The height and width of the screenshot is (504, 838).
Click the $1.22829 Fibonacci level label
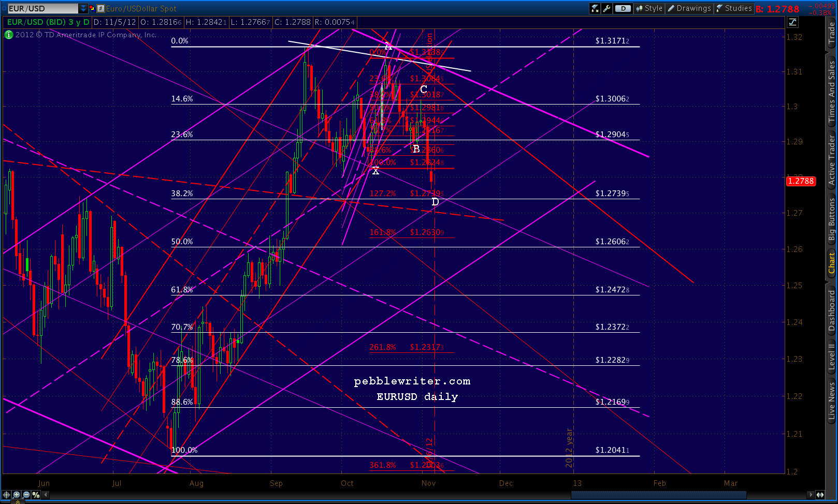(x=612, y=360)
